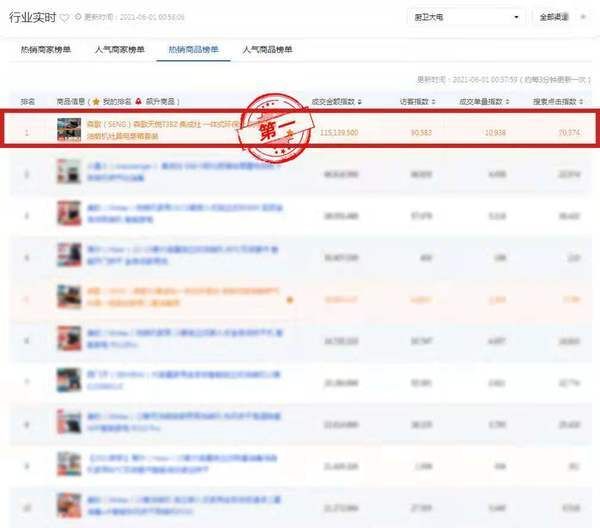Screen dimensions: 600x528
Task: Switch to the 热销商家榜单 tab
Action: [46, 49]
